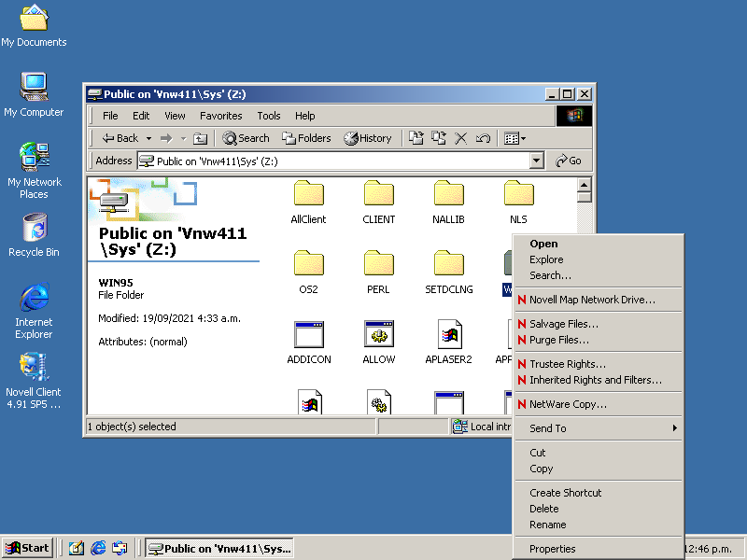Image resolution: width=747 pixels, height=560 pixels.
Task: Select the NLS folder
Action: 518,203
